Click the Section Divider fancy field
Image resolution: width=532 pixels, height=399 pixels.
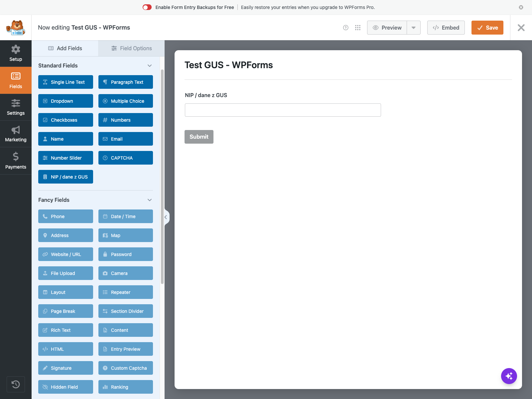tap(126, 311)
